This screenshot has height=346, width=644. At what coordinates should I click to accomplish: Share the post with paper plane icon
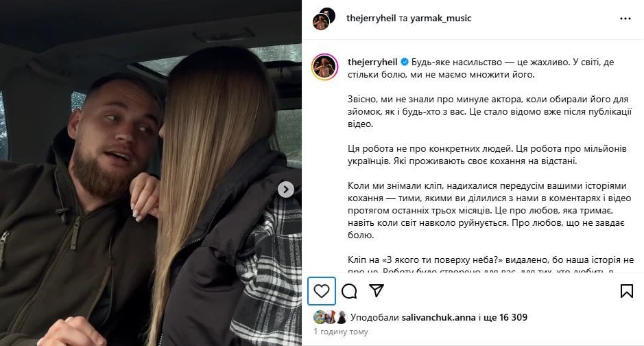pyautogui.click(x=377, y=290)
